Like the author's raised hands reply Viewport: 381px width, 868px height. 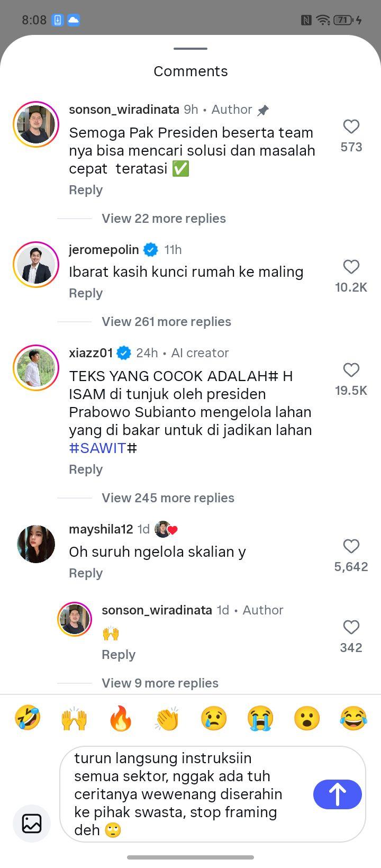[351, 627]
